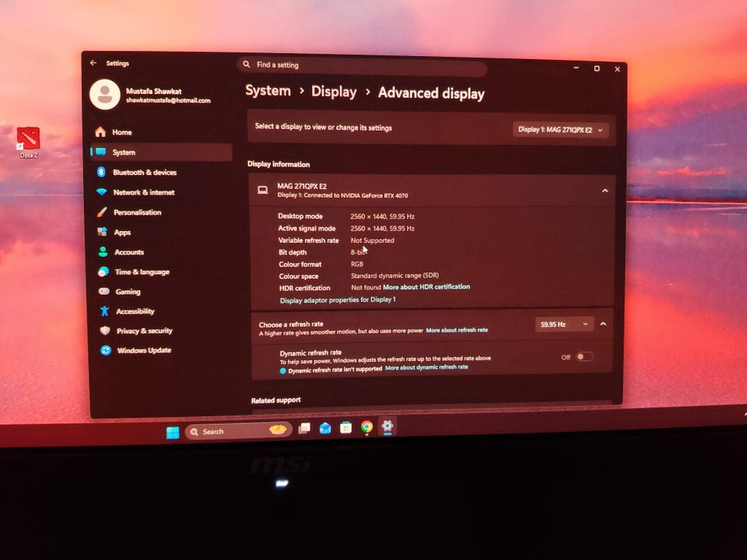Screen dimensions: 747x560
Task: Click the Settings gear taskbar icon
Action: click(x=388, y=425)
